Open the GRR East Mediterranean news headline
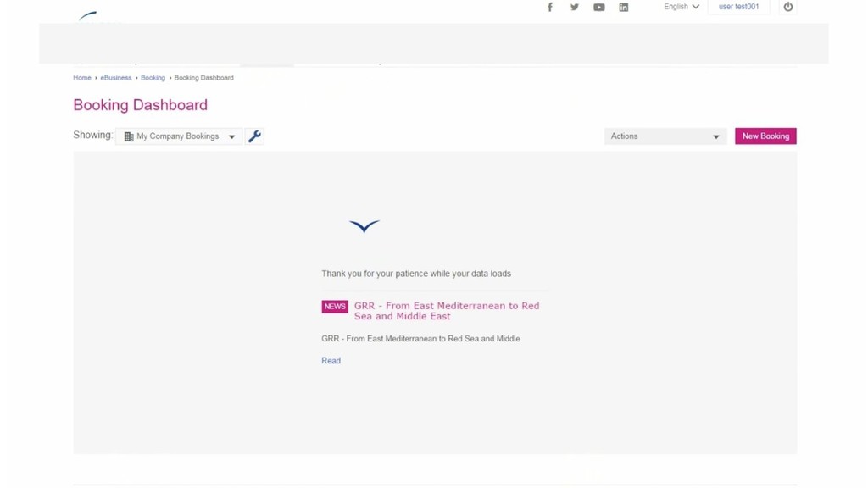 tap(447, 311)
